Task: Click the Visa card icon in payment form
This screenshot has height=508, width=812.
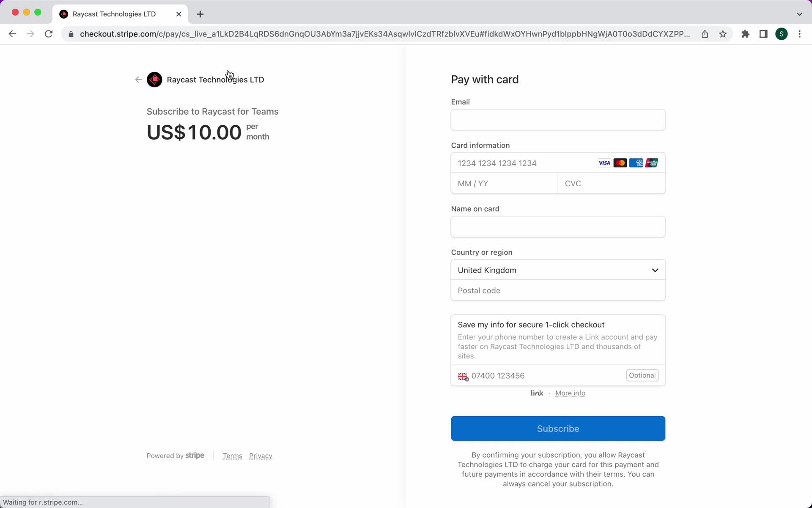Action: 604,163
